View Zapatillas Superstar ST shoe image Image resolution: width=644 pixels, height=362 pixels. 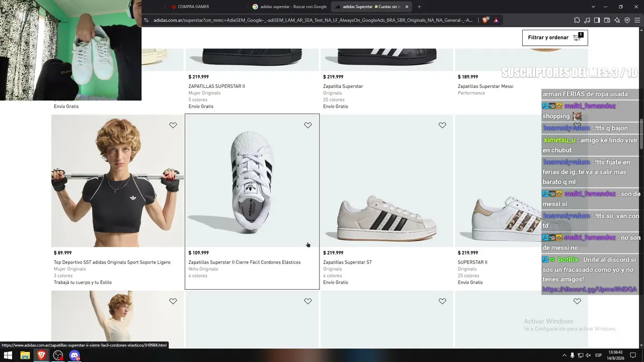(387, 181)
